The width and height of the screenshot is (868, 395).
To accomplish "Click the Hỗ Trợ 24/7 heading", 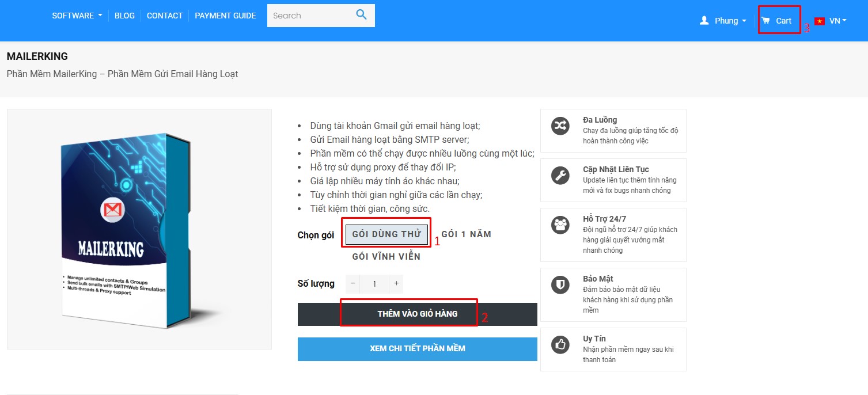I will click(604, 219).
